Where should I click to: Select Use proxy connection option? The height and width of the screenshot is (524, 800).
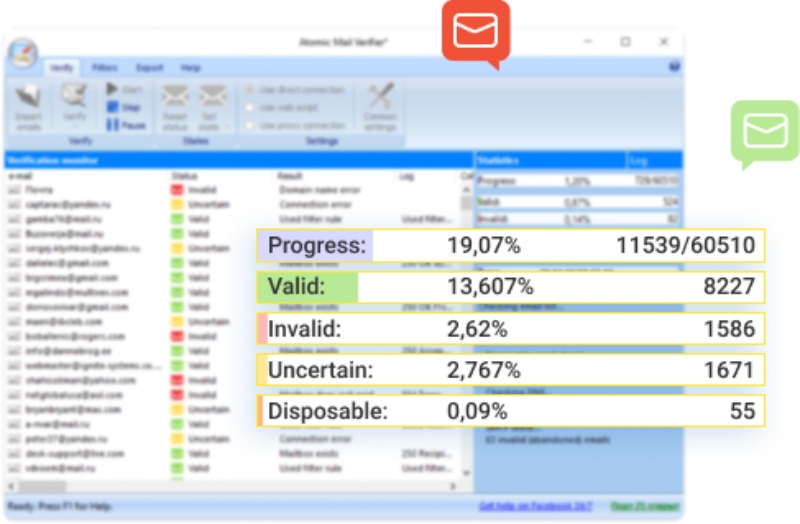249,125
